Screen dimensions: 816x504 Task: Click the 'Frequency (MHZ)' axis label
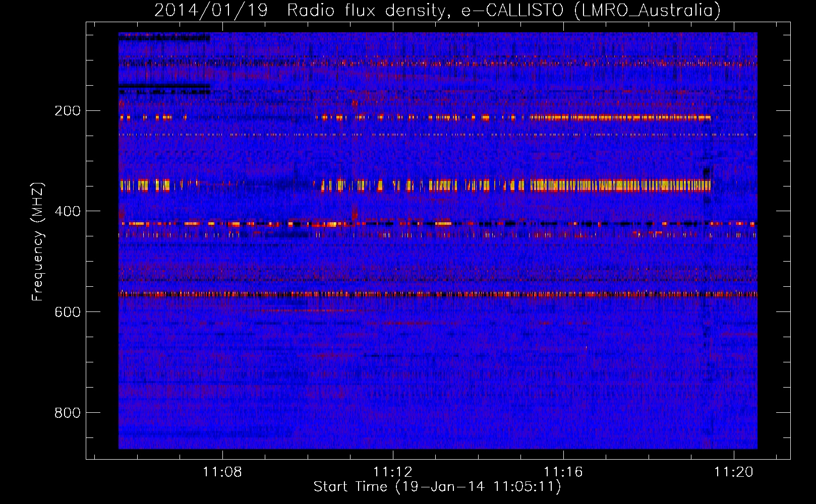coord(38,241)
